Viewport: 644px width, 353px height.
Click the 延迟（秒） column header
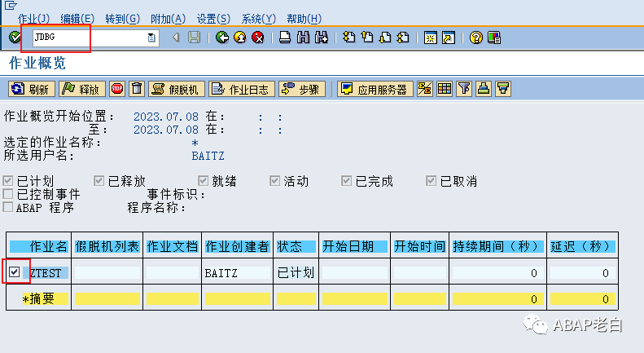point(582,246)
